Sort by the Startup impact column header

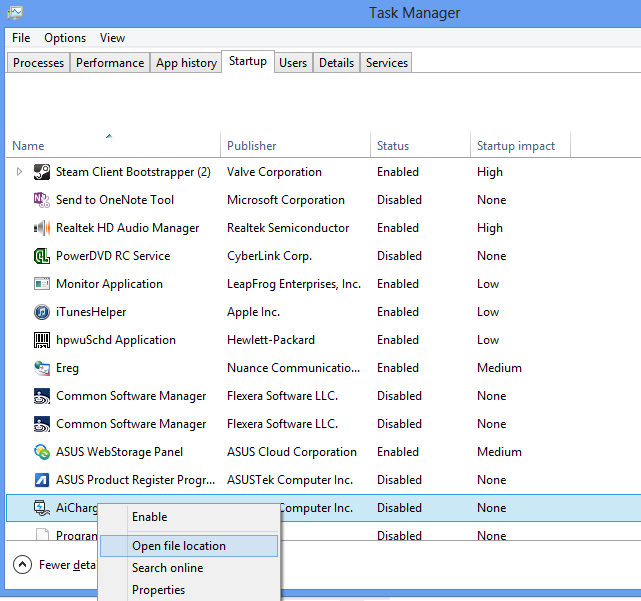(x=520, y=144)
